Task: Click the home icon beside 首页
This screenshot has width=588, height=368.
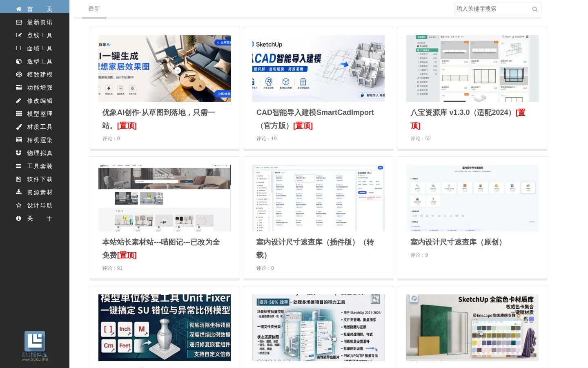Action: pyautogui.click(x=19, y=9)
